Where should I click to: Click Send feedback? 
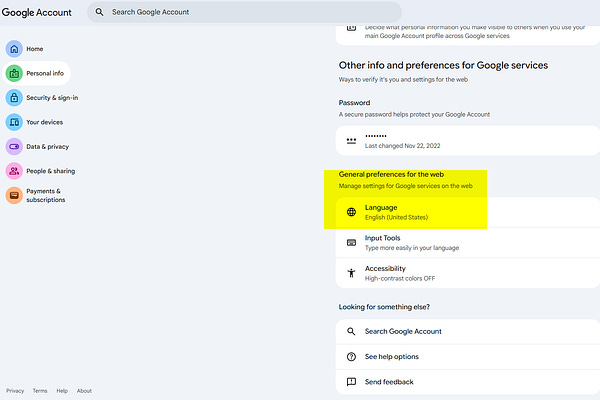(468, 382)
